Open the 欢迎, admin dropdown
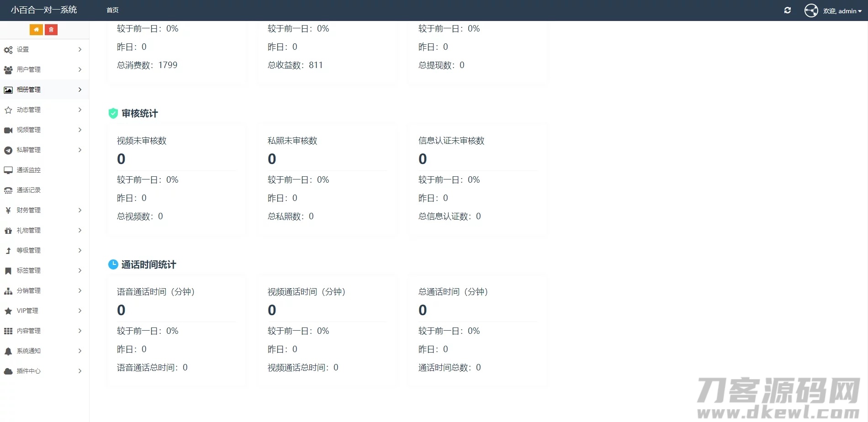The width and height of the screenshot is (868, 422). click(x=842, y=11)
